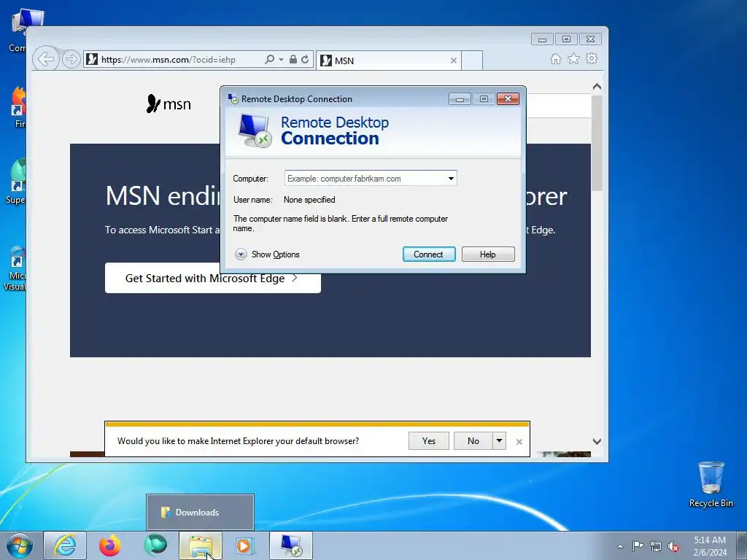This screenshot has height=560, width=747.
Task: Click the muted volume tray icon
Action: pyautogui.click(x=673, y=546)
